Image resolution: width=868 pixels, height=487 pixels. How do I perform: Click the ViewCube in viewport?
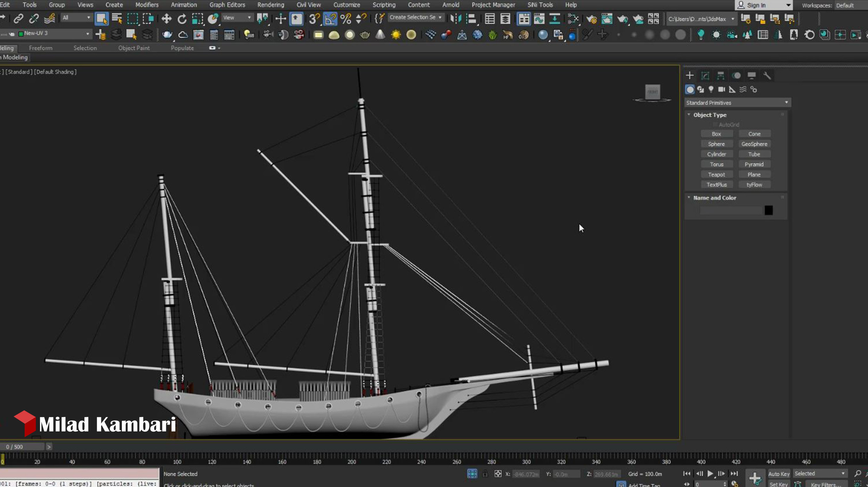[x=652, y=92]
